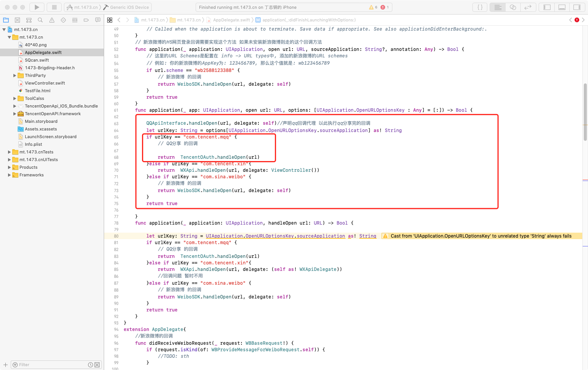Click mt.1473.cn project in jump bar
Viewport: 588px width, 370px height.
pyautogui.click(x=150, y=20)
